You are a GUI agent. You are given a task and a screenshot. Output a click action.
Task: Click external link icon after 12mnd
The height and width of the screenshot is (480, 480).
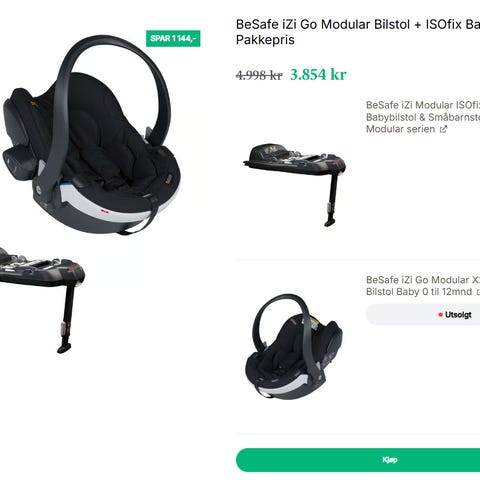pos(478,292)
